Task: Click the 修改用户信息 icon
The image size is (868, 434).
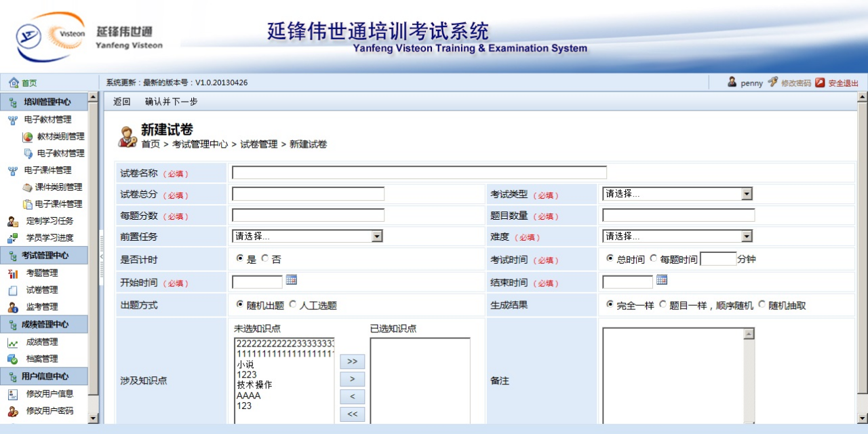Action: [x=13, y=394]
